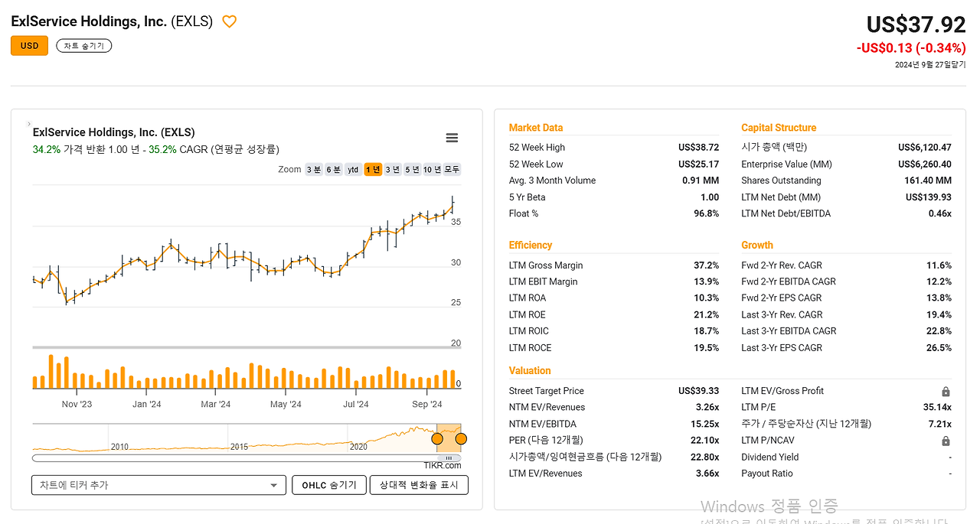The width and height of the screenshot is (980, 524).
Task: Open the add ticker to chart dropdown
Action: 158,485
